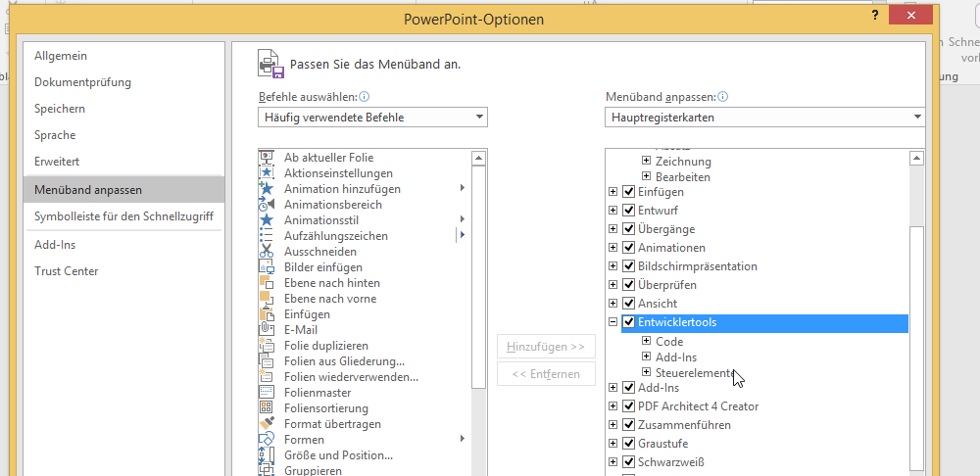Expand the Graustufe tab node

(613, 444)
